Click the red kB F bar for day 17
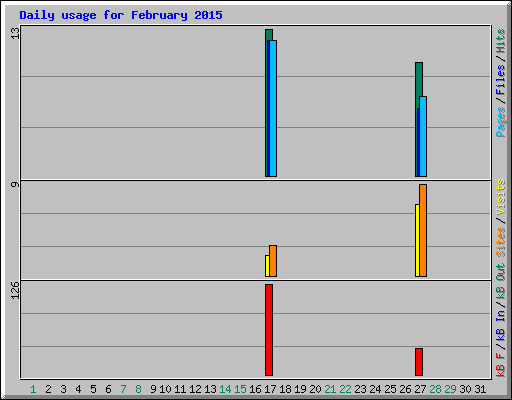This screenshot has width=512, height=400. pos(269,330)
